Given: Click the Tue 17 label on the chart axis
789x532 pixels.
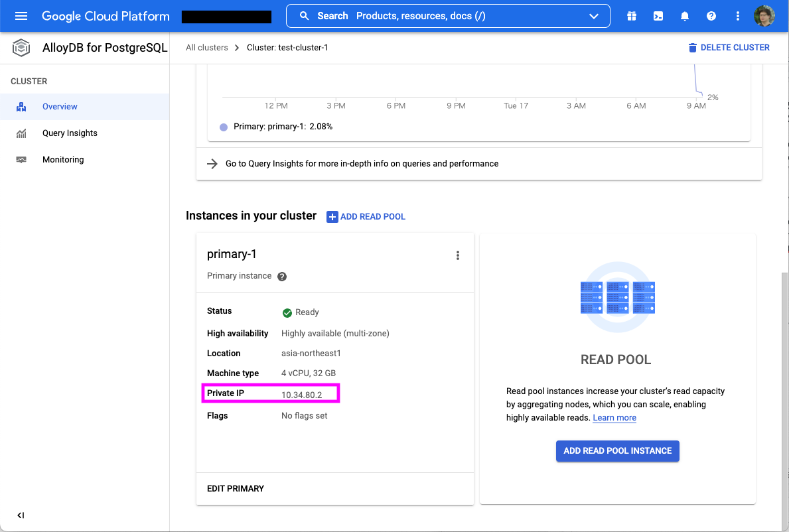Looking at the screenshot, I should (516, 105).
